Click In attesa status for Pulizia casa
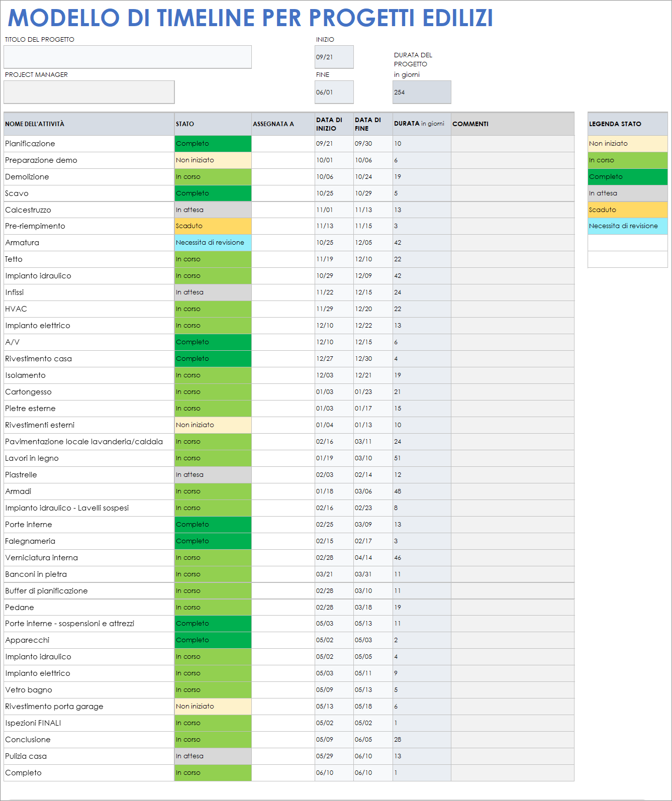The width and height of the screenshot is (672, 801). [x=213, y=756]
